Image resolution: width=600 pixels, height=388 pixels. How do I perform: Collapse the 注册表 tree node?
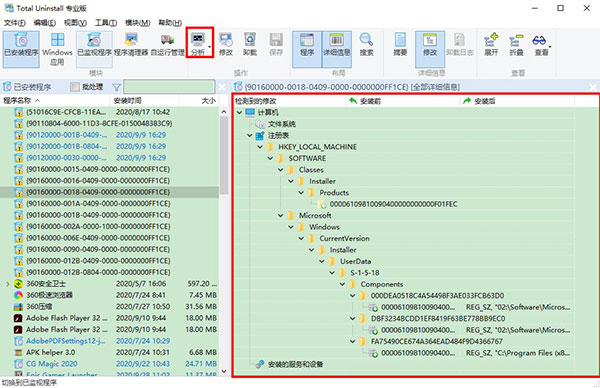click(x=249, y=135)
